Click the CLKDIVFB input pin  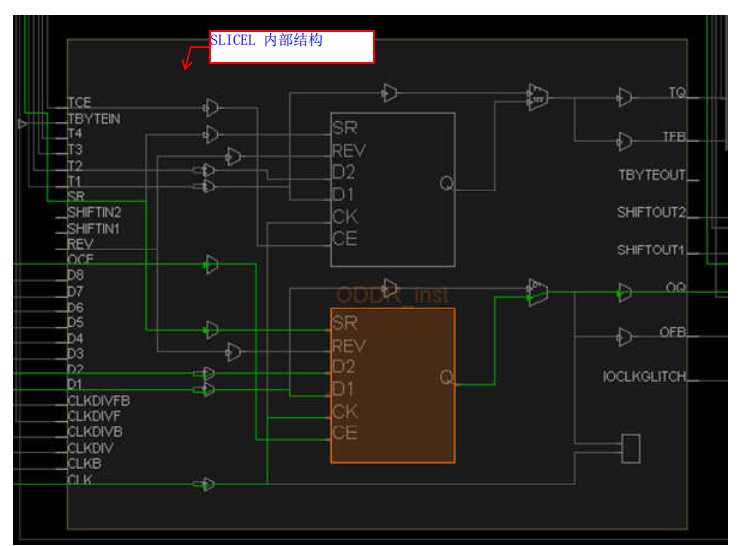click(99, 401)
